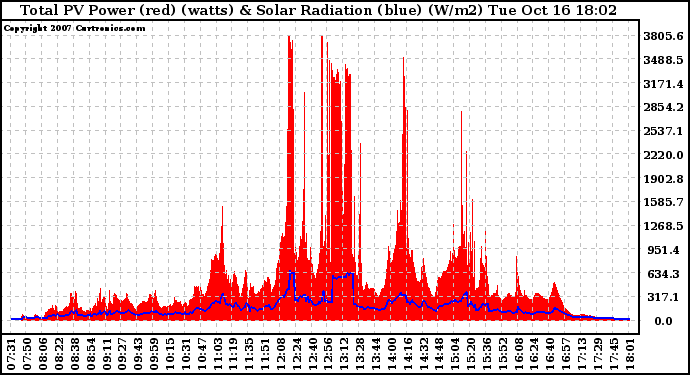Click the 14:32 time label
Screen dimensions: 690x375
pos(422,354)
